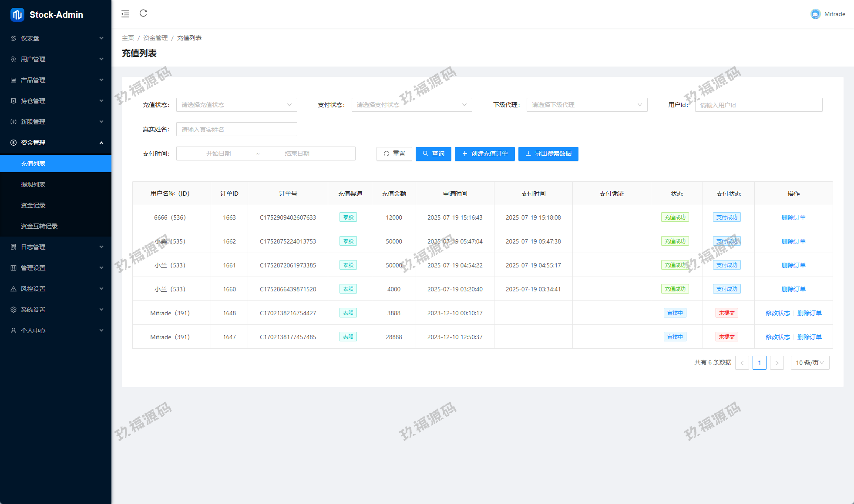The height and width of the screenshot is (504, 854).
Task: Click the 用户Id input field
Action: [x=758, y=105]
